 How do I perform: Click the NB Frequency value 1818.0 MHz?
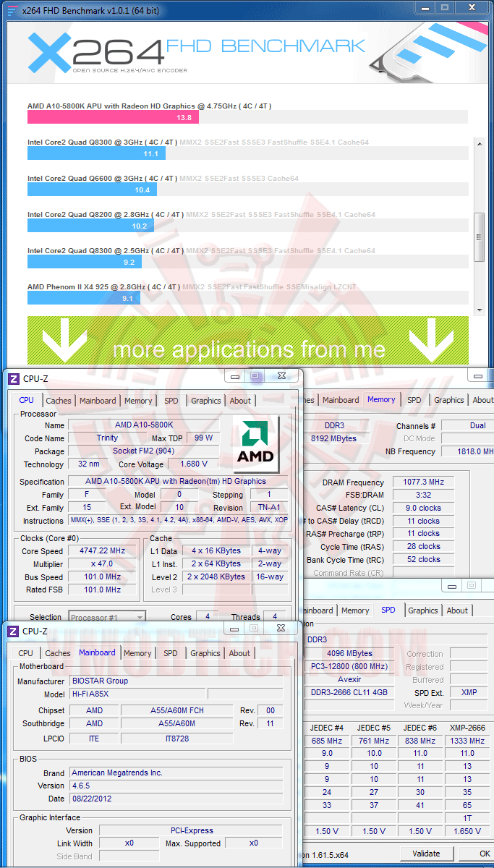click(x=467, y=451)
